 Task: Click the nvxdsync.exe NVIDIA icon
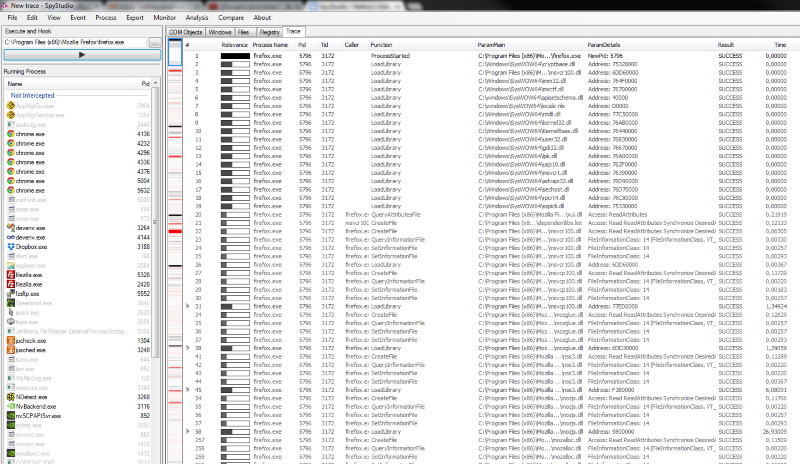[11, 453]
